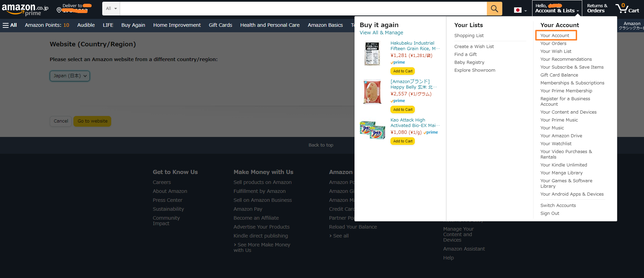644x278 pixels.
Task: Open the search category All dropdown
Action: click(x=111, y=9)
